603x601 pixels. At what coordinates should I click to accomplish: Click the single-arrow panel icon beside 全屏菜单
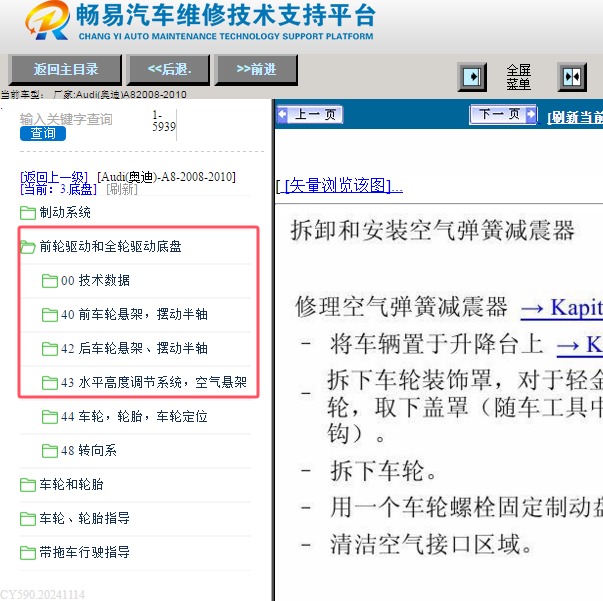(x=472, y=77)
